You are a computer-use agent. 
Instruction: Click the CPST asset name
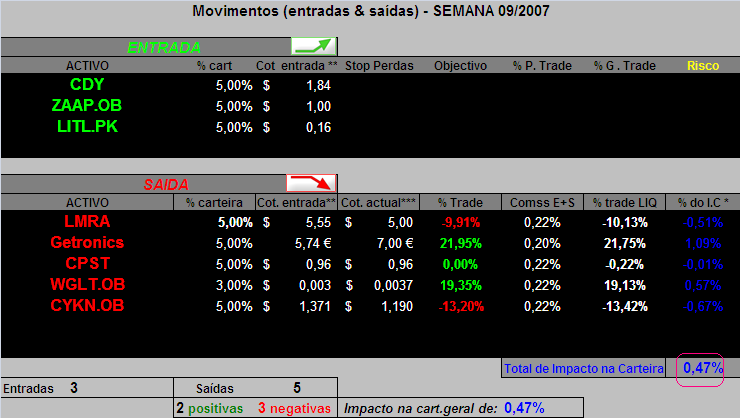[x=88, y=263]
